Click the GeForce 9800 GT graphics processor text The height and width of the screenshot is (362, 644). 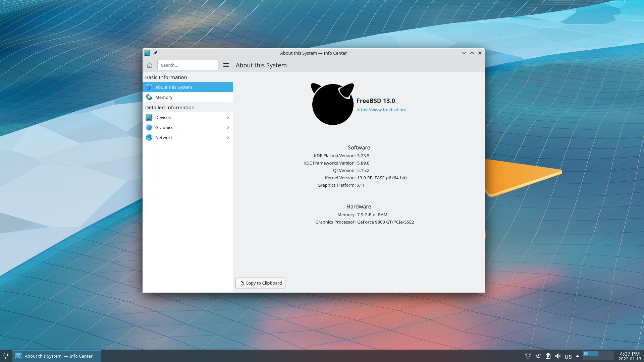pyautogui.click(x=385, y=222)
